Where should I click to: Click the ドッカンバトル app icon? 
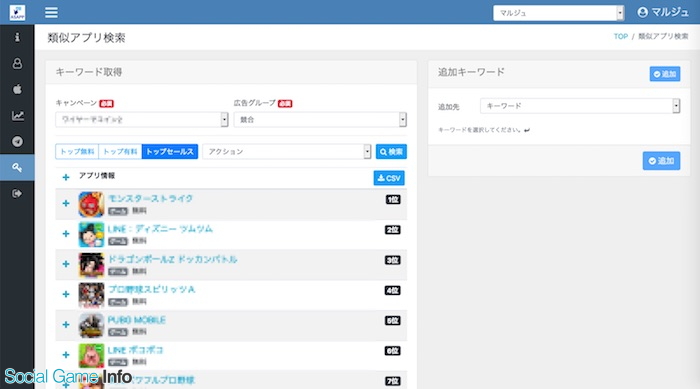click(91, 265)
